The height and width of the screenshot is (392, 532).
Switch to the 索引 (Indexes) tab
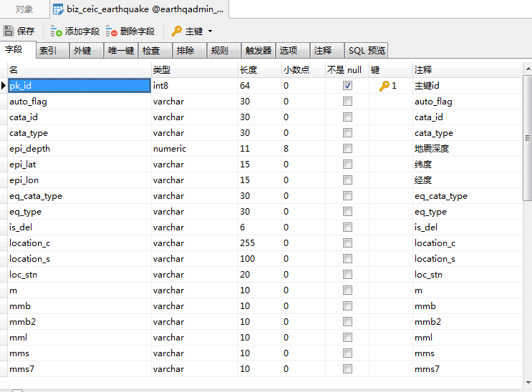52,51
